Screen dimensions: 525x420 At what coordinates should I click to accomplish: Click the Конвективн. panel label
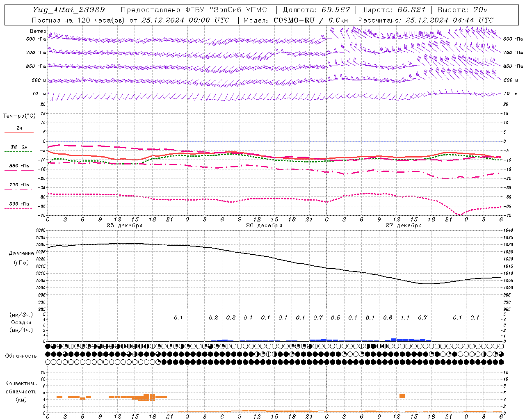21,383
